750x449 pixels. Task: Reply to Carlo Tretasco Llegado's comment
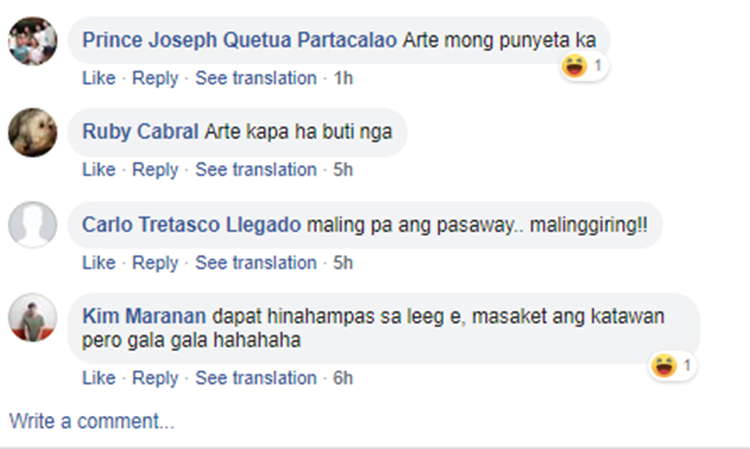tap(155, 263)
